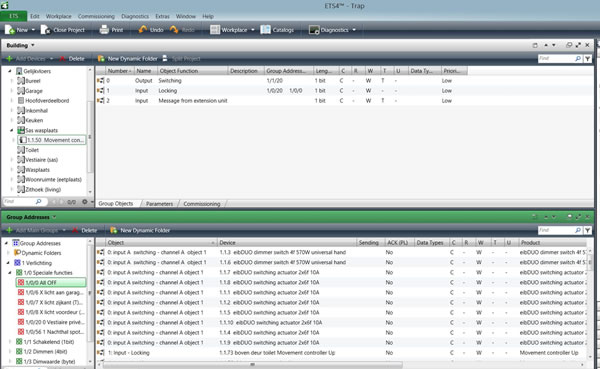Select group address 1/0/0 All OFF
Viewport: 600px width, 369px height.
pyautogui.click(x=51, y=282)
